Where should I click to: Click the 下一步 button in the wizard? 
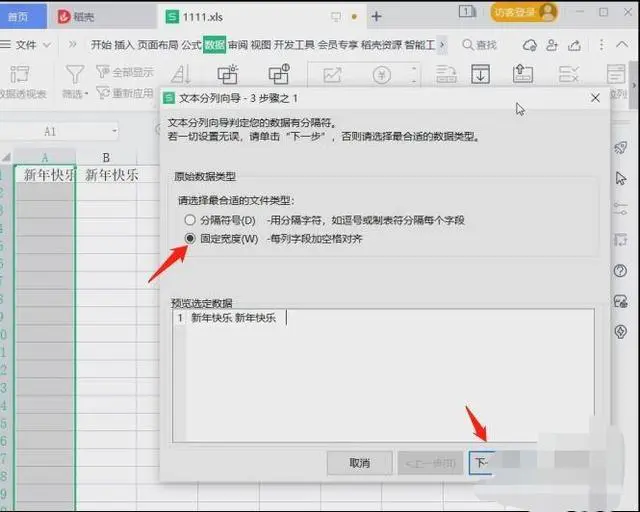point(482,463)
